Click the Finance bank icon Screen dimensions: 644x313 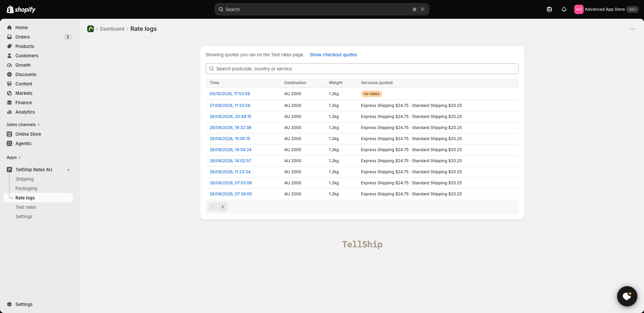(x=9, y=103)
